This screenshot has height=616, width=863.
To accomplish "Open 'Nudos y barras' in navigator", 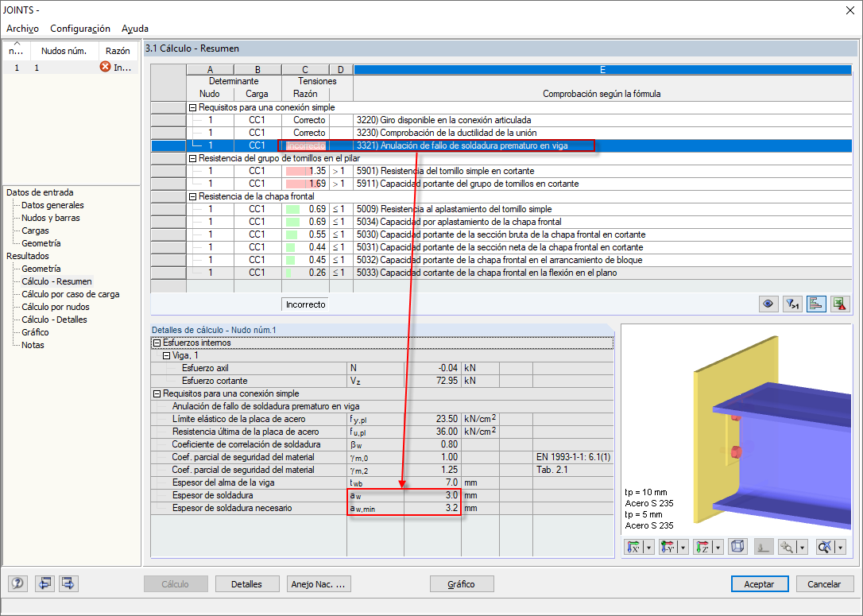I will click(x=51, y=218).
